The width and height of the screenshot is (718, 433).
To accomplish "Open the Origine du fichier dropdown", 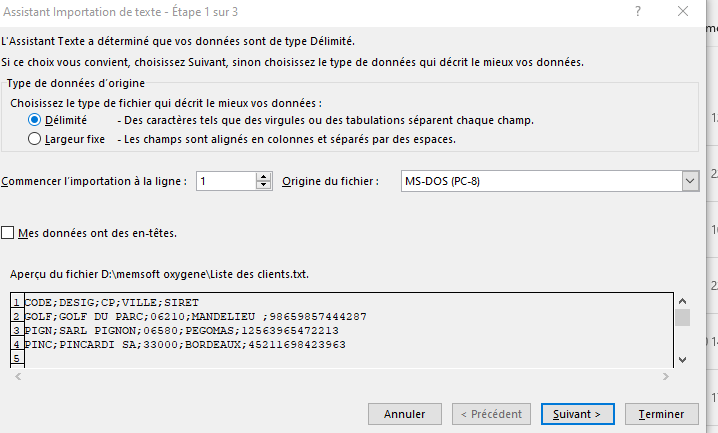I will tap(689, 181).
